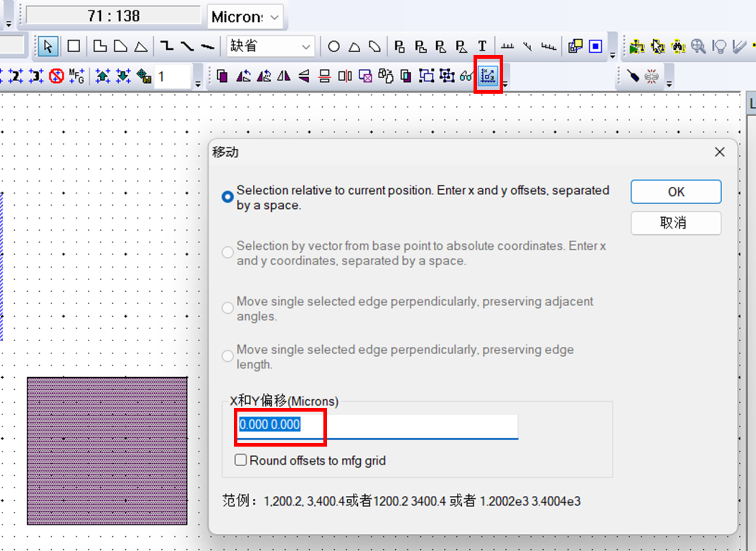Click the green netlist hierarchy icon
The width and height of the screenshot is (756, 551).
click(x=637, y=46)
